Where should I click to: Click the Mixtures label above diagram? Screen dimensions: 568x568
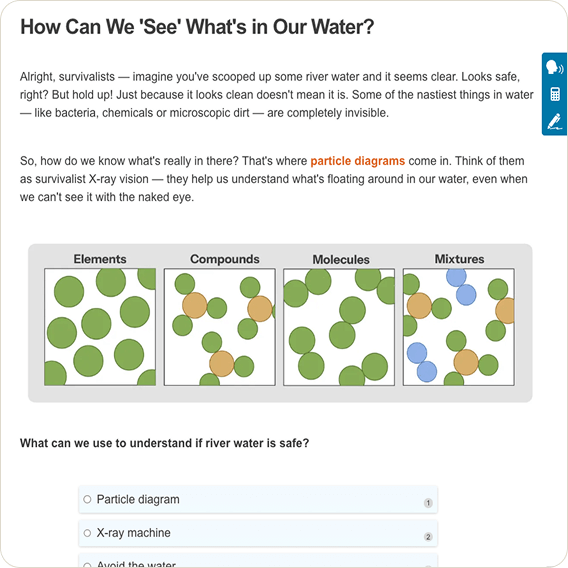(x=459, y=259)
